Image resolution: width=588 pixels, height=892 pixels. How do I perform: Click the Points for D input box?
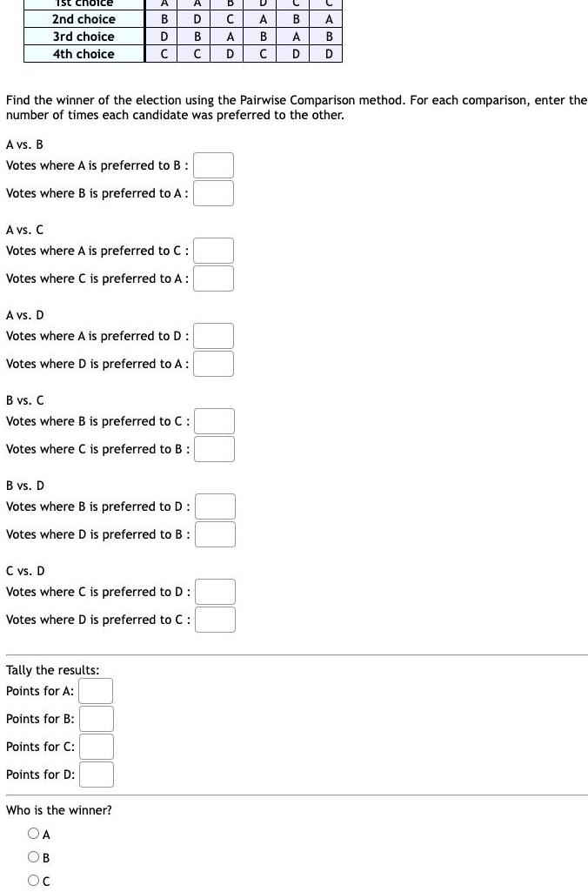click(x=96, y=774)
